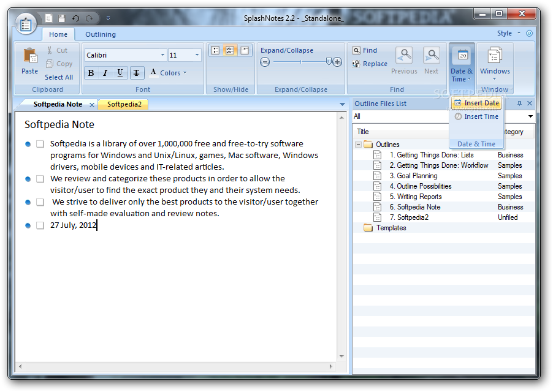Screen dimensions: 553x392
Task: Open the Style dropdown menu
Action: coord(508,33)
